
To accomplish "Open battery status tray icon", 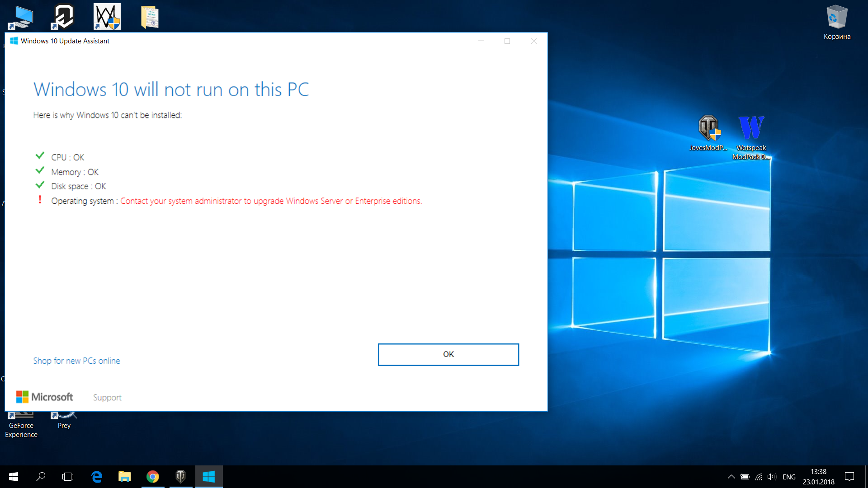I will pos(745,477).
